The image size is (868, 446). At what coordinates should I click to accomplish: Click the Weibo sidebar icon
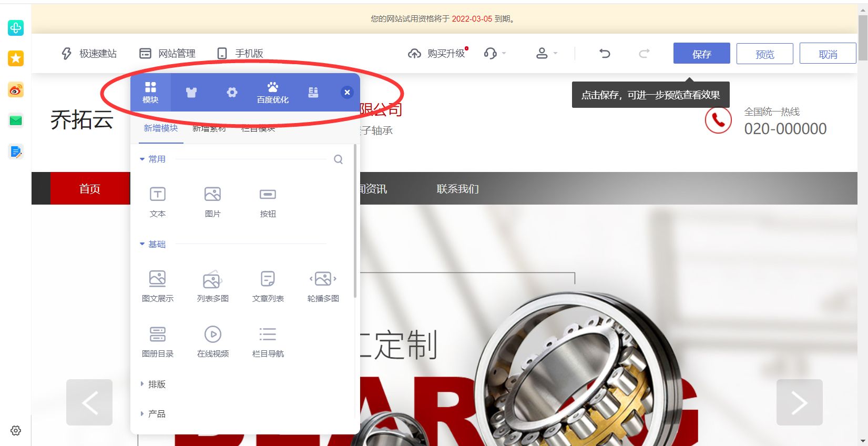(x=16, y=90)
